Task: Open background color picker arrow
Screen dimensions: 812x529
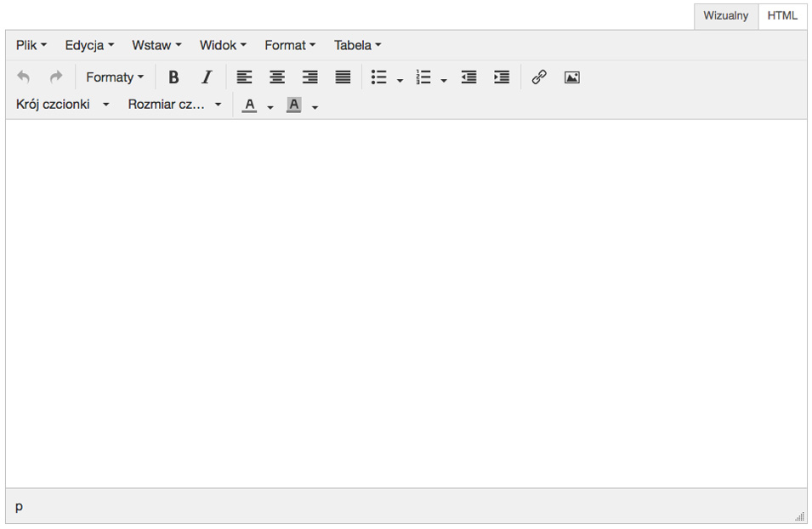Action: (315, 107)
